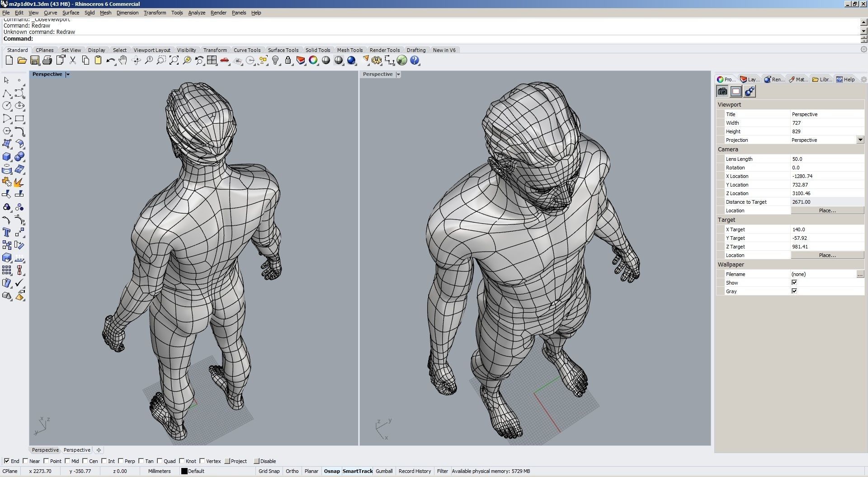Click the Explode icon in the sidebar

(19, 182)
